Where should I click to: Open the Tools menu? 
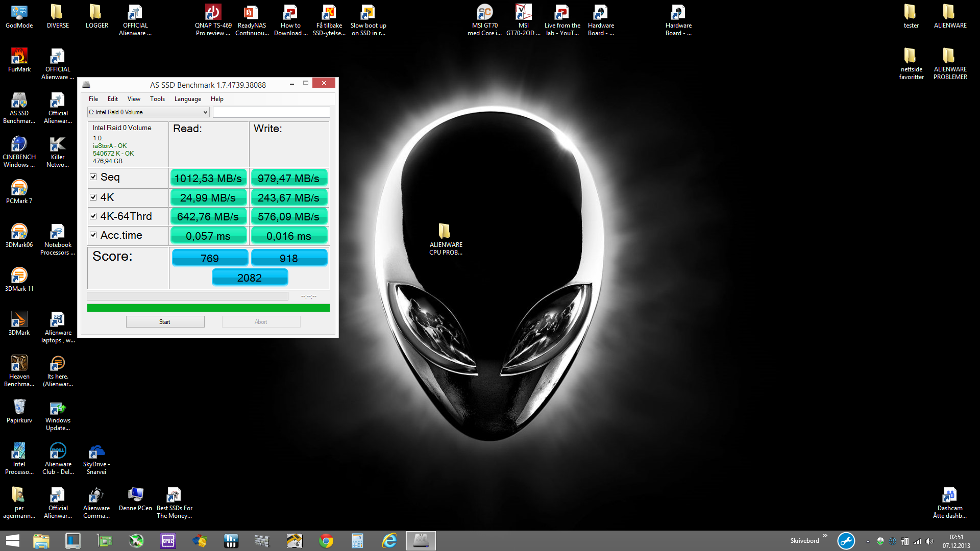coord(157,99)
